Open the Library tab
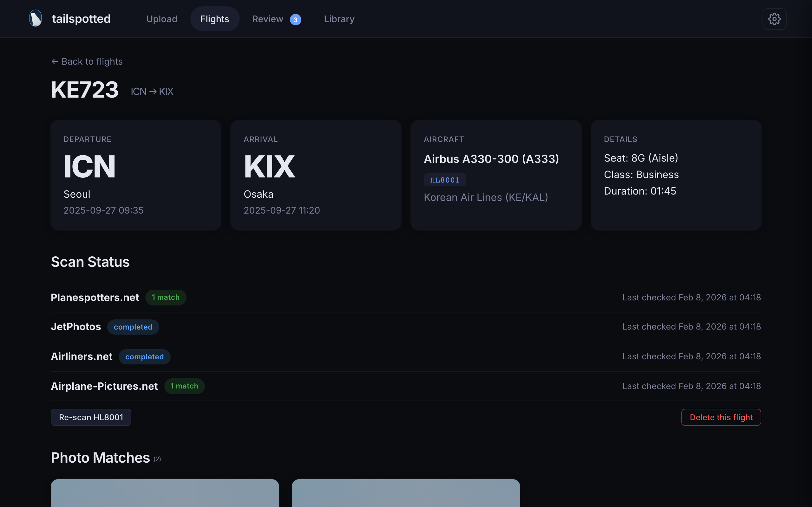812x507 pixels. pos(339,19)
